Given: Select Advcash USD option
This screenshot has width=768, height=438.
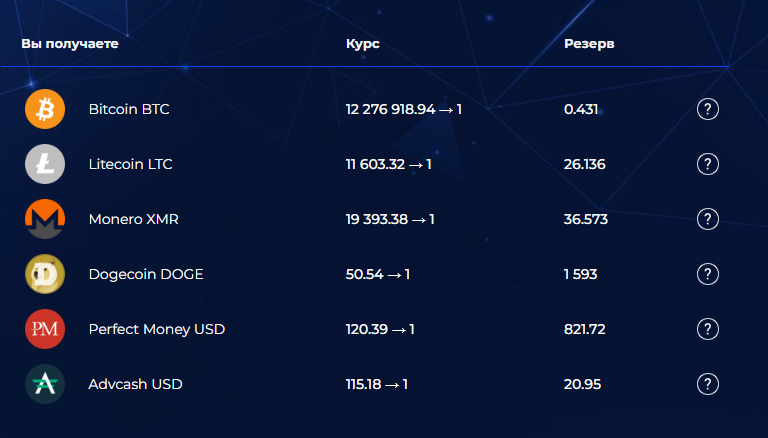Looking at the screenshot, I should 135,384.
